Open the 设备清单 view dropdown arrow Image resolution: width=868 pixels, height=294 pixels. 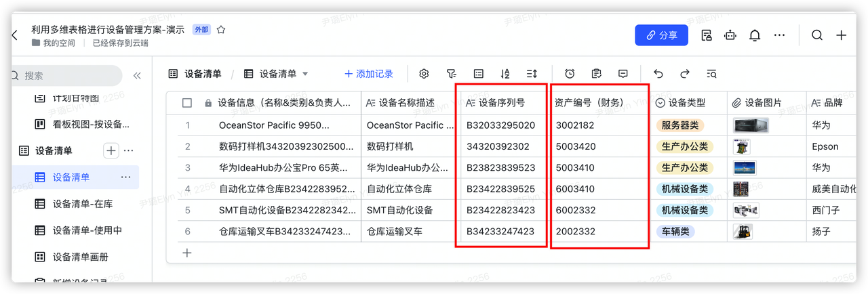305,74
